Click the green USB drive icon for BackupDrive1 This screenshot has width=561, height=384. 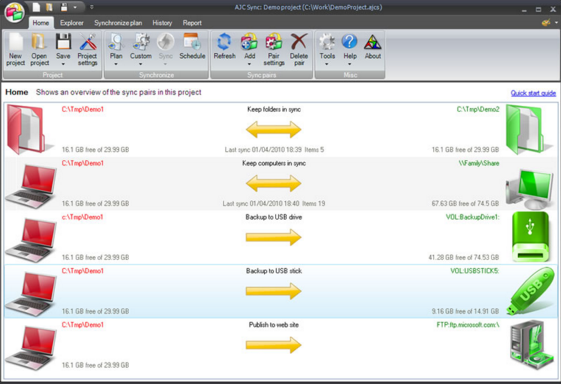[x=530, y=237]
